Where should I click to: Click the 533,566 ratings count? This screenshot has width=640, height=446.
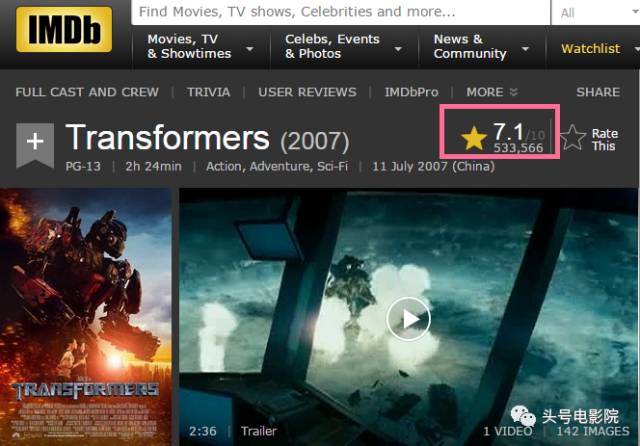518,148
